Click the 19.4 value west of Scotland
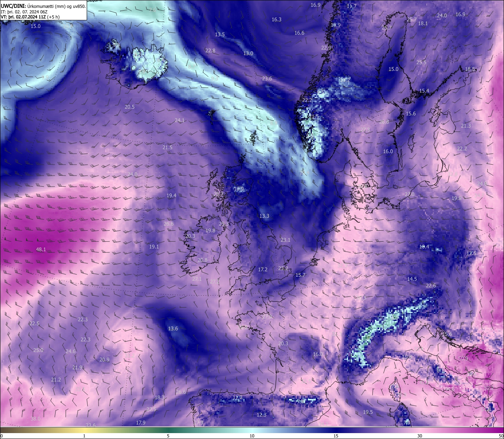Viewport: 504px width, 439px height. coord(171,195)
